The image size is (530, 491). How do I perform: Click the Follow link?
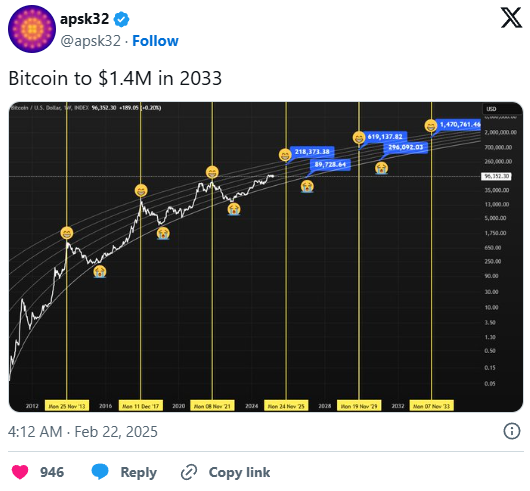(155, 41)
